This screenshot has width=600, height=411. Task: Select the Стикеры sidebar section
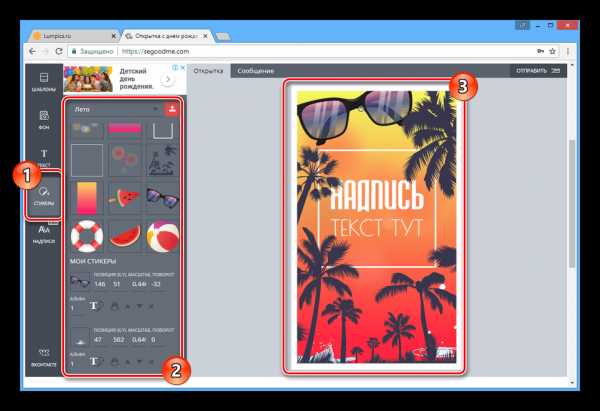44,196
